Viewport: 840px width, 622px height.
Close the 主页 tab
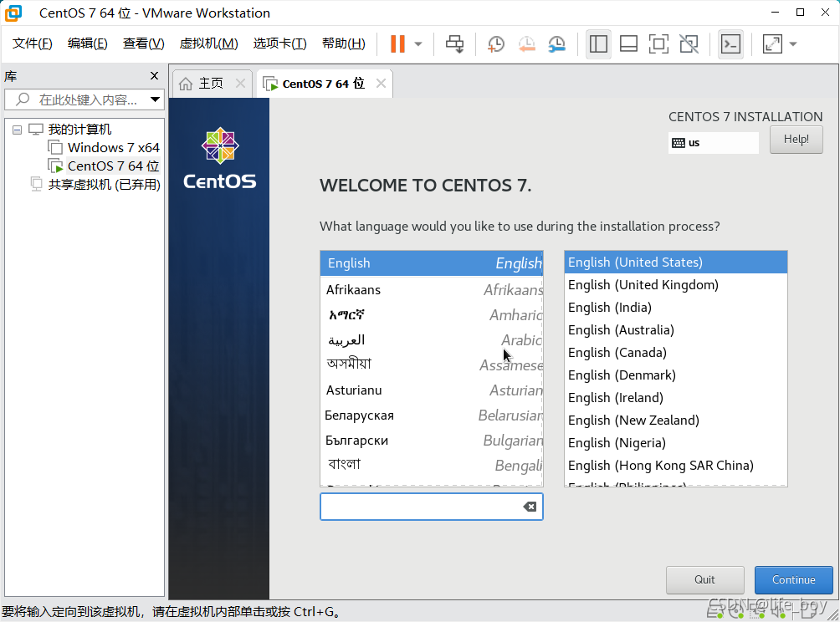[240, 84]
